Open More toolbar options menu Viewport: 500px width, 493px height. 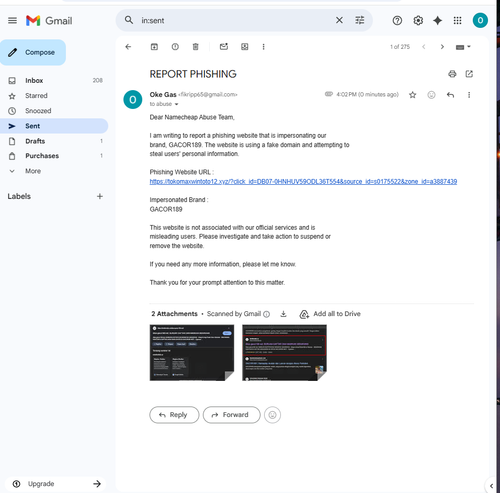(x=263, y=47)
